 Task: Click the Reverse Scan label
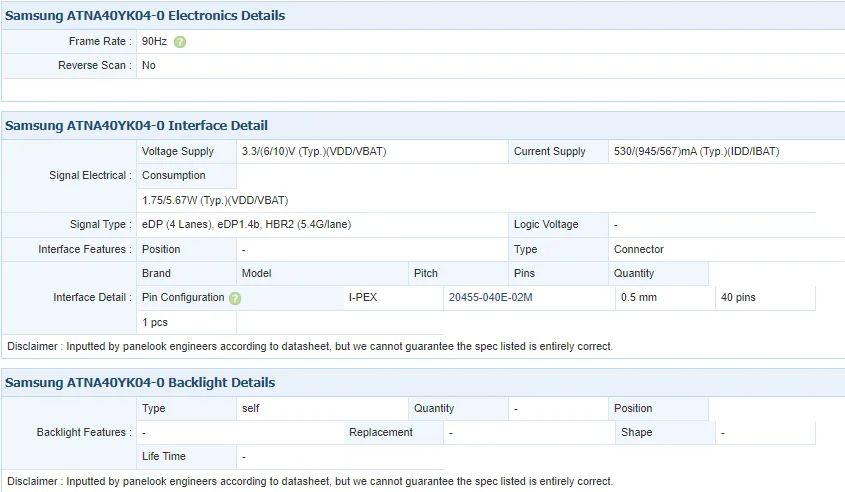pyautogui.click(x=95, y=65)
